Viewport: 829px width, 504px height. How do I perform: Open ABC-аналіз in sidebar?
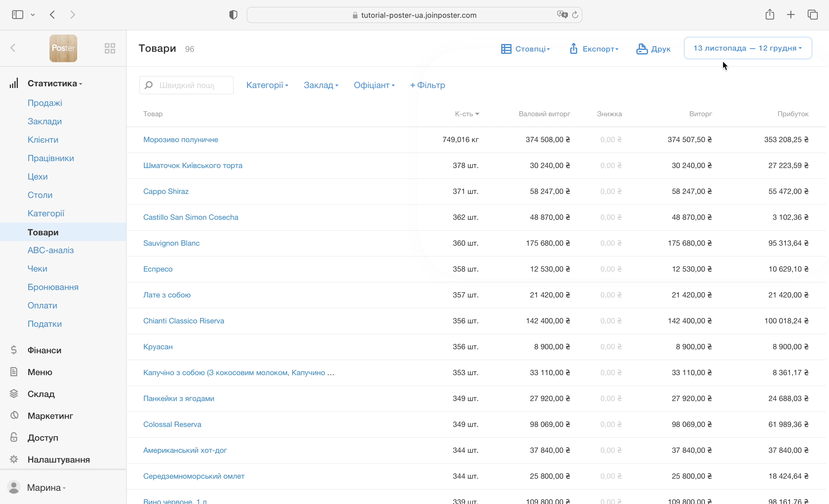[x=50, y=250]
